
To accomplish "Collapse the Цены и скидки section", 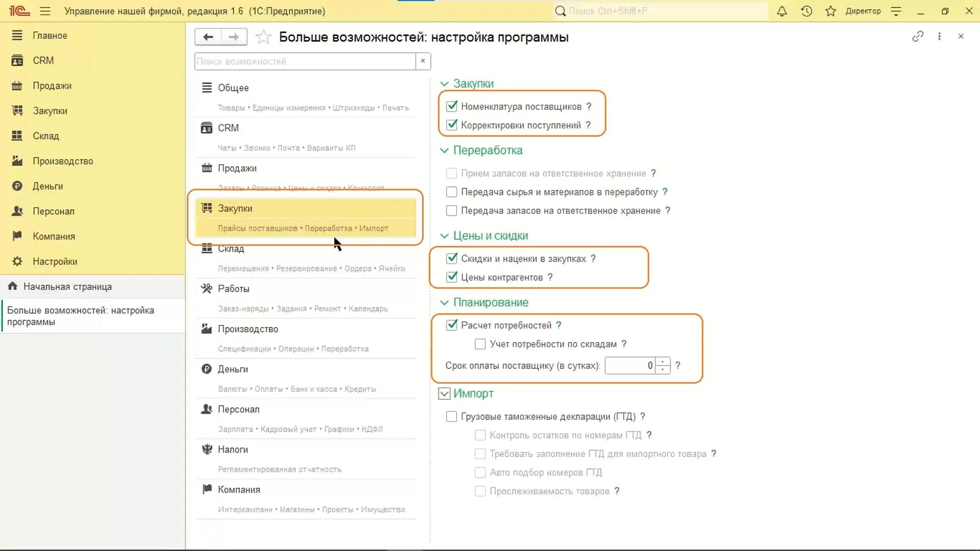I will coord(444,236).
